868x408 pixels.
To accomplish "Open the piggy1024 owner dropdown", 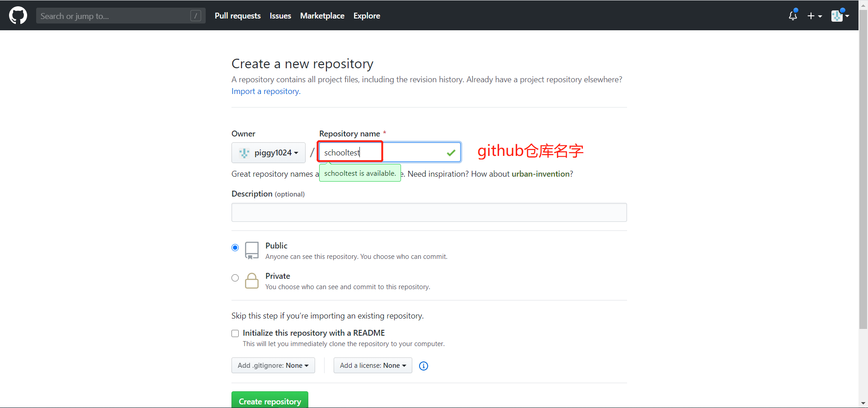I will pos(268,152).
